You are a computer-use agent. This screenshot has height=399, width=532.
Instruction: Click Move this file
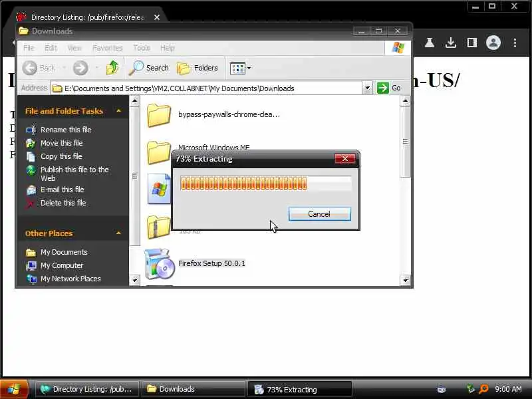click(61, 143)
